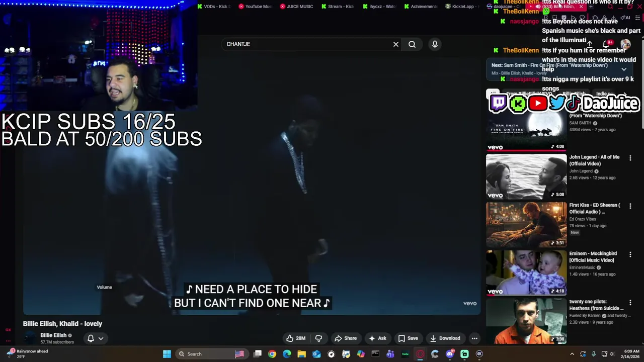The height and width of the screenshot is (362, 644).
Task: Download the lovely video
Action: (x=445, y=338)
